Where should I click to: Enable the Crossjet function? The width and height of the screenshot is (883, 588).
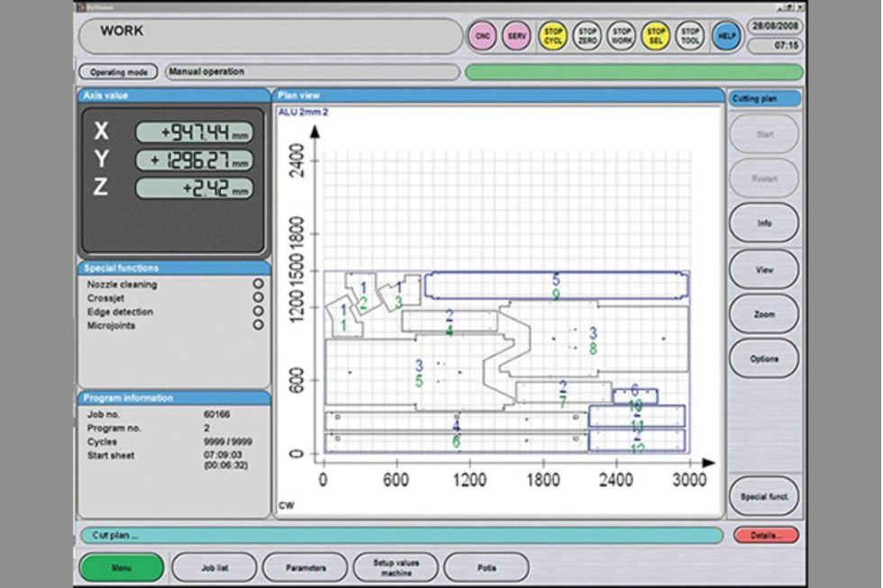tap(259, 298)
